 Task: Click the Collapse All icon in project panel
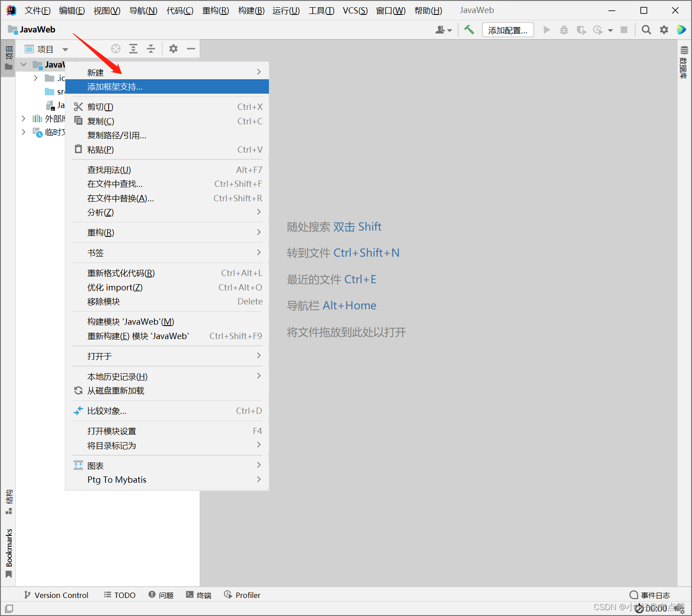coord(151,49)
